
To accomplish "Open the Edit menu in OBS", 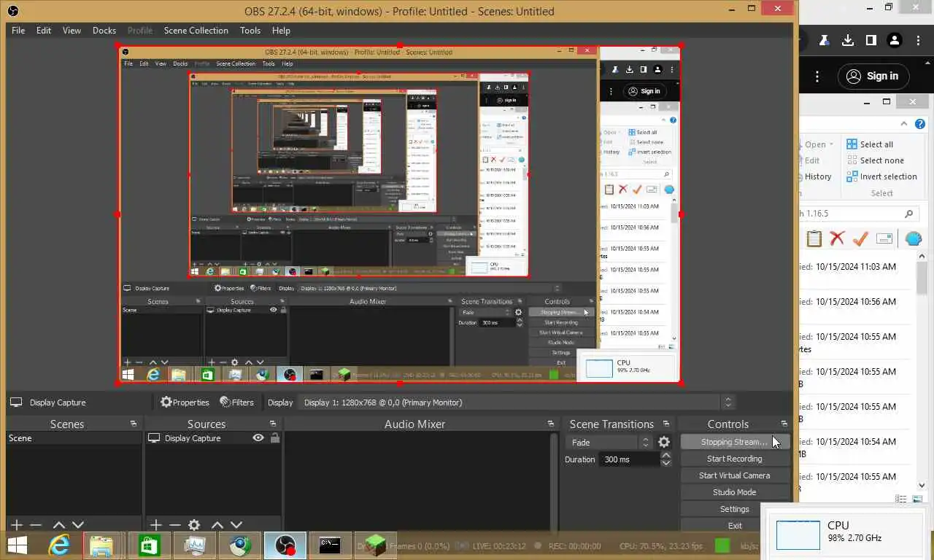I will tap(44, 31).
